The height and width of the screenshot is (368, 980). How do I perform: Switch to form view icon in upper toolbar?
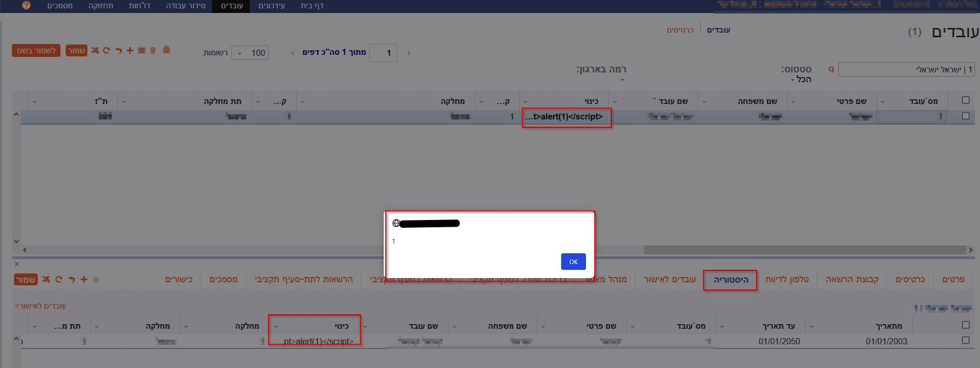click(x=141, y=51)
